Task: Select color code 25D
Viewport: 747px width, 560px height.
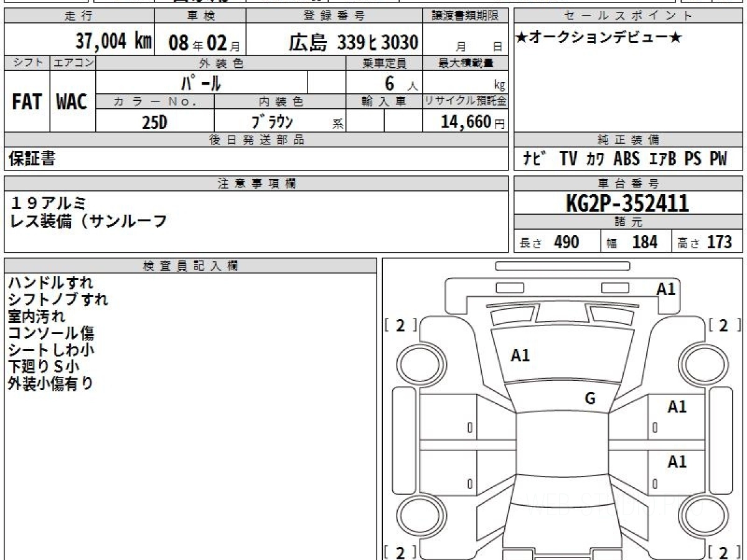Action: tap(154, 123)
